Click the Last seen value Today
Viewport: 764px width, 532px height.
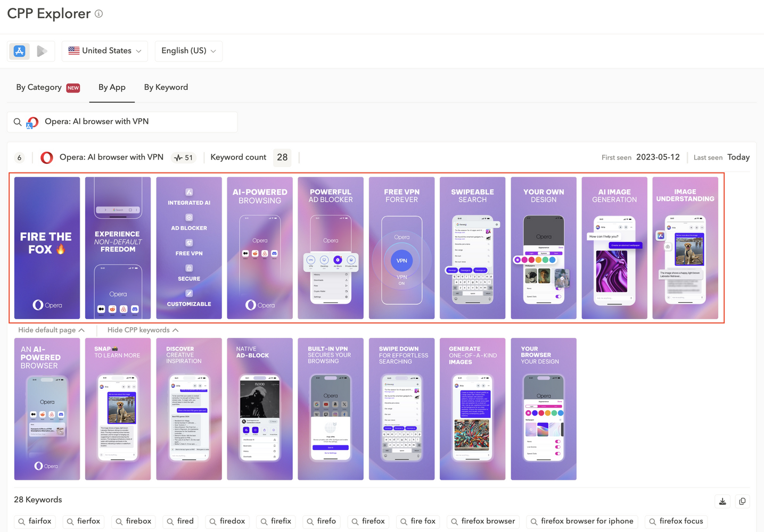coord(738,157)
